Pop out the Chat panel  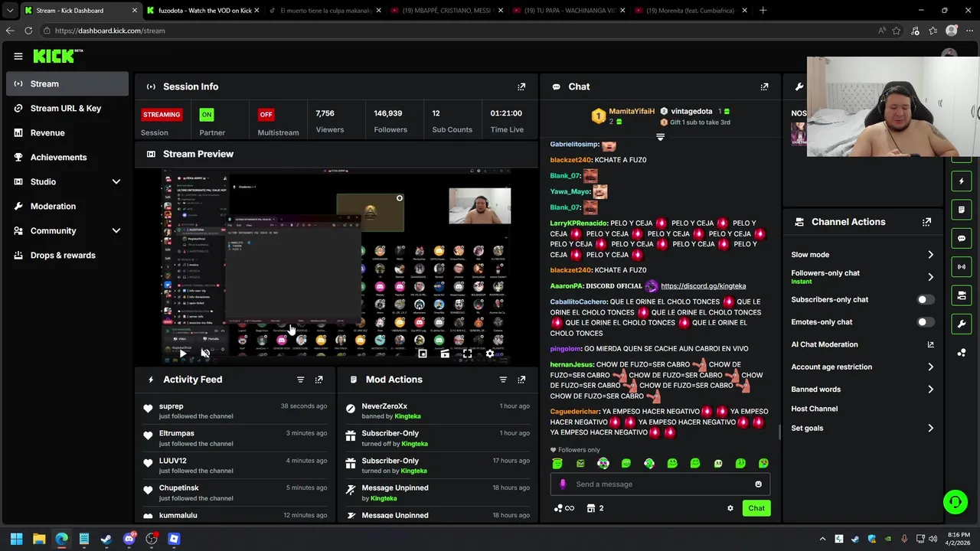tap(764, 86)
